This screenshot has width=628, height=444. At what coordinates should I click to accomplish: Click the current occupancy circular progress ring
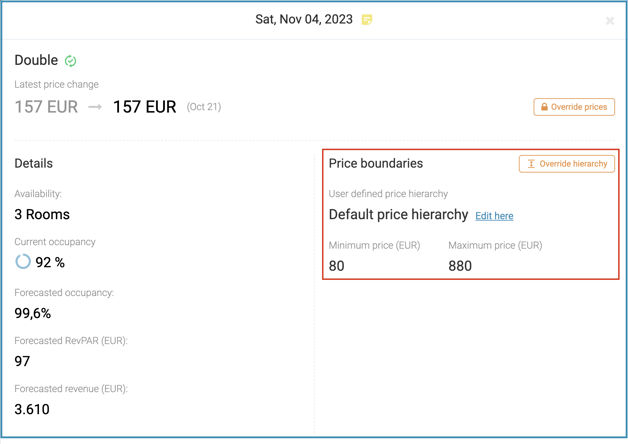[23, 261]
